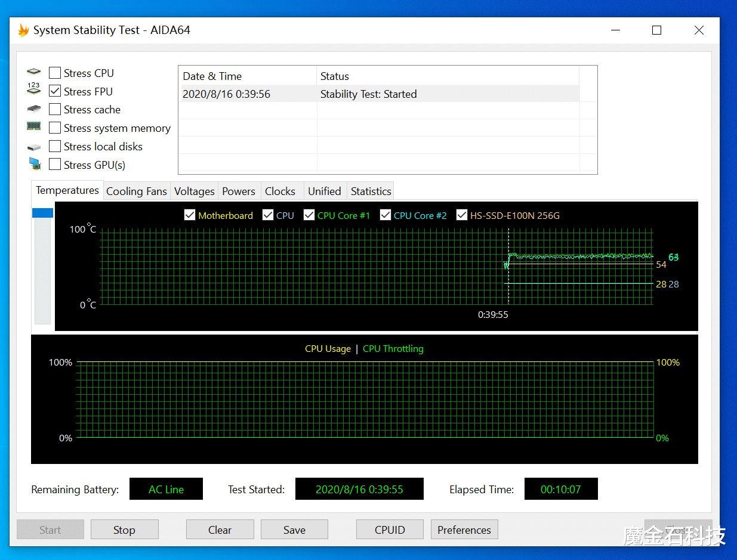The image size is (737, 560).
Task: Click the CPU chip icon beside Stress CPU
Action: point(34,73)
